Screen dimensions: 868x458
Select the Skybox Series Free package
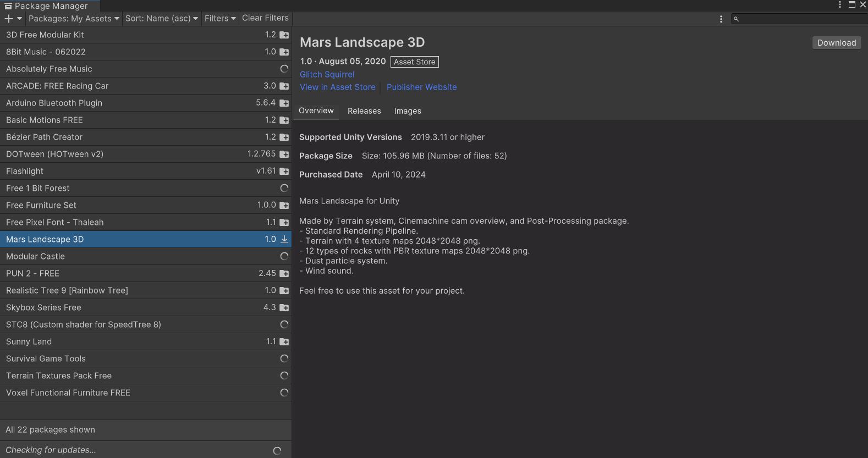[146, 307]
